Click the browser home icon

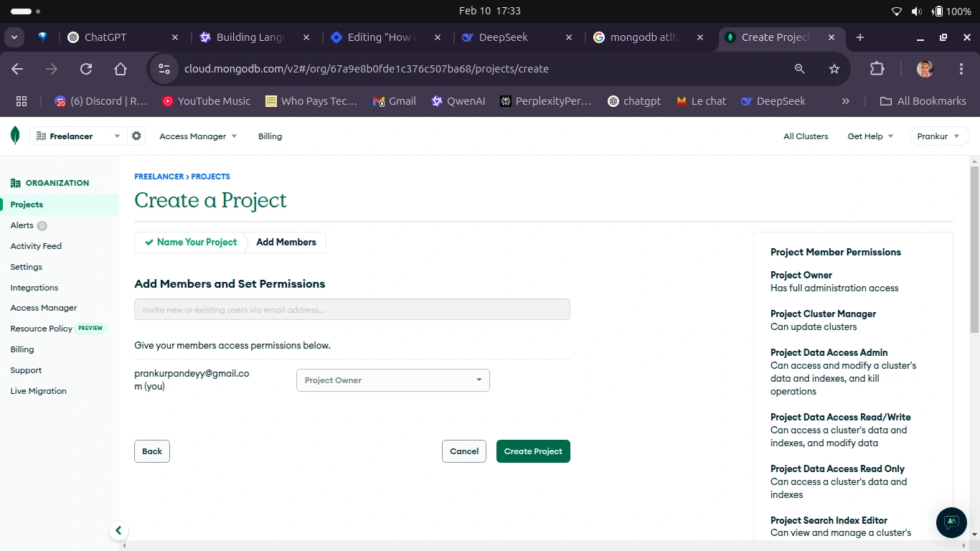(x=121, y=69)
